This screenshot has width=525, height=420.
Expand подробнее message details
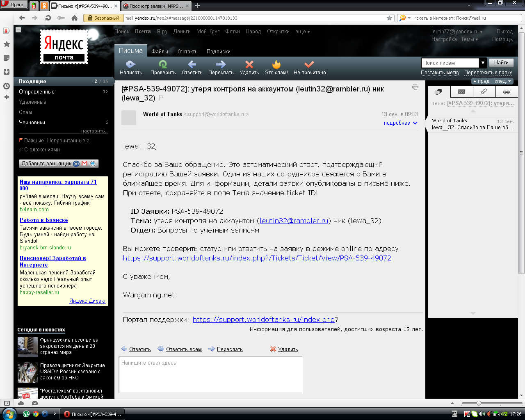tap(400, 123)
